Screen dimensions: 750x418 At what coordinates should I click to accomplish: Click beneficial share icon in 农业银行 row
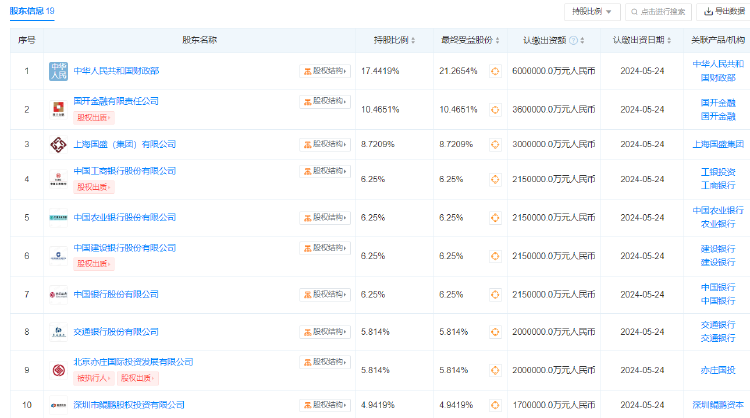[495, 218]
